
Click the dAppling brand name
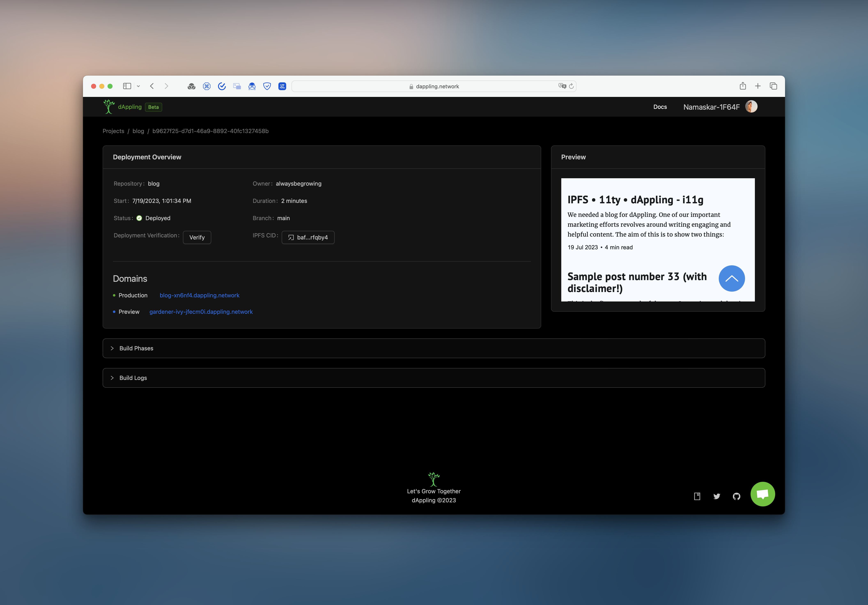pyautogui.click(x=130, y=107)
